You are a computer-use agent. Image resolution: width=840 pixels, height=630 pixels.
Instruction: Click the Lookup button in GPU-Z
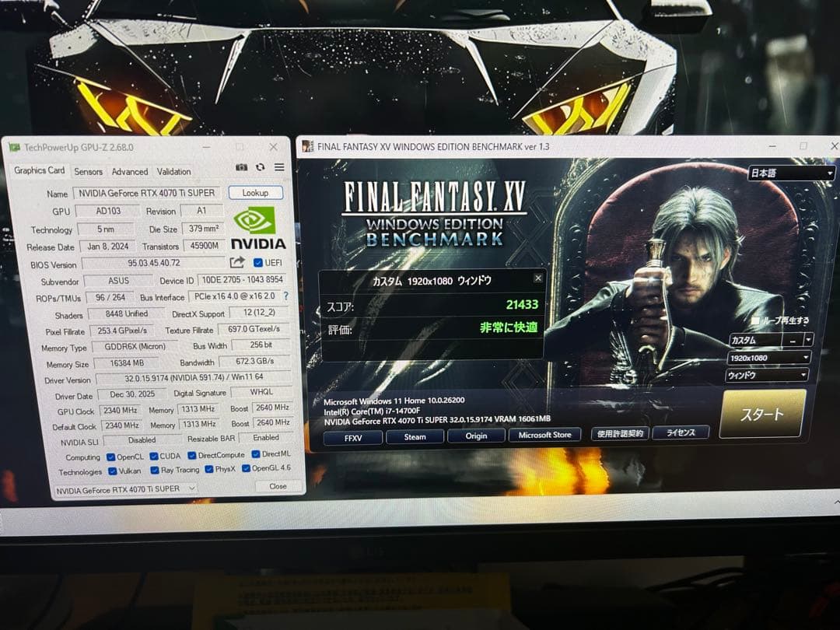coord(256,193)
